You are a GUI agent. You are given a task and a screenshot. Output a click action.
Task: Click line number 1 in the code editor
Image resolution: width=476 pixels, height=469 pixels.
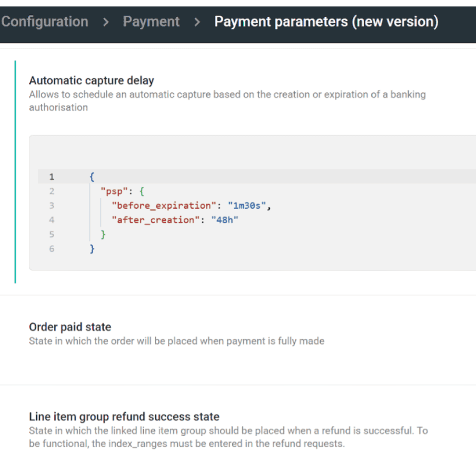pyautogui.click(x=52, y=176)
